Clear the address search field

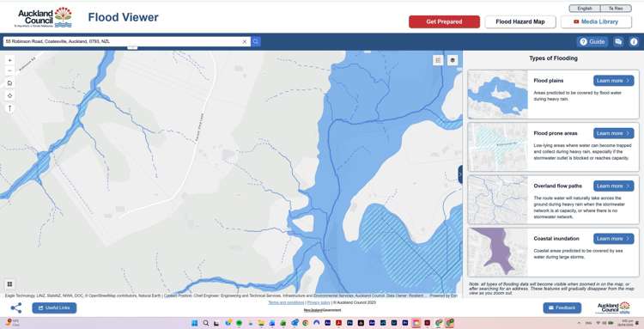[245, 41]
